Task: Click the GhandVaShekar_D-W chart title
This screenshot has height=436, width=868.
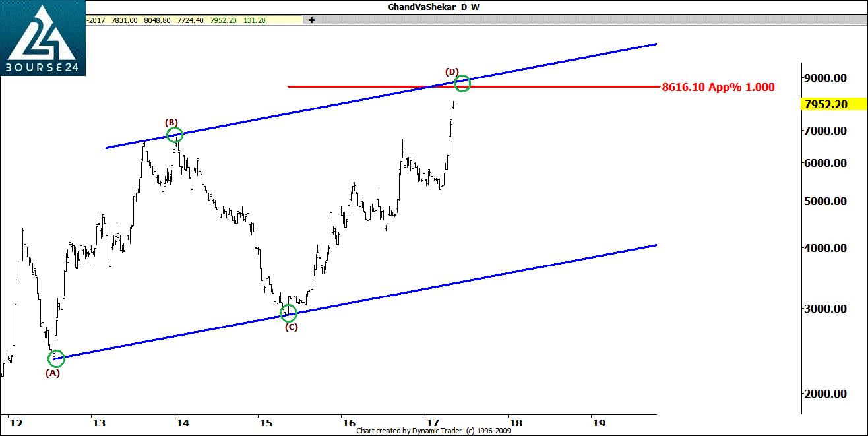Action: pos(433,7)
